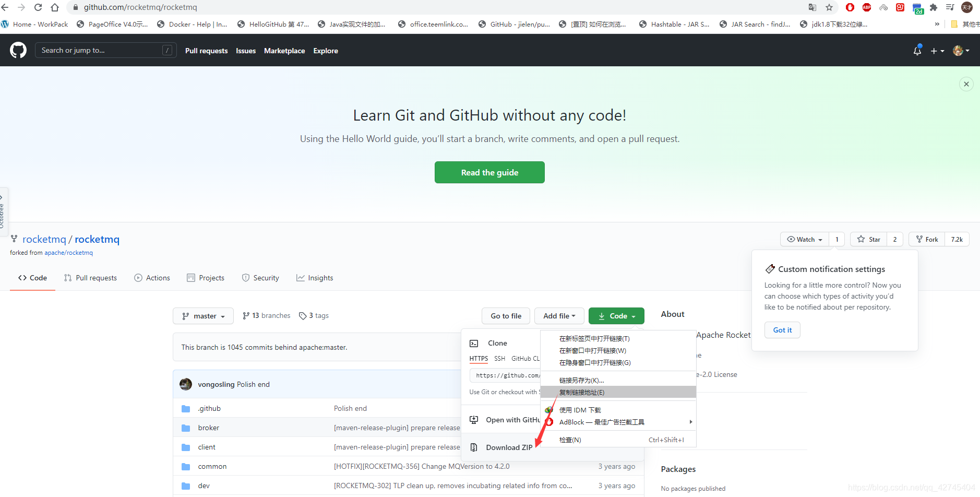The width and height of the screenshot is (980, 497).
Task: Open the master branch dropdown
Action: tap(203, 316)
